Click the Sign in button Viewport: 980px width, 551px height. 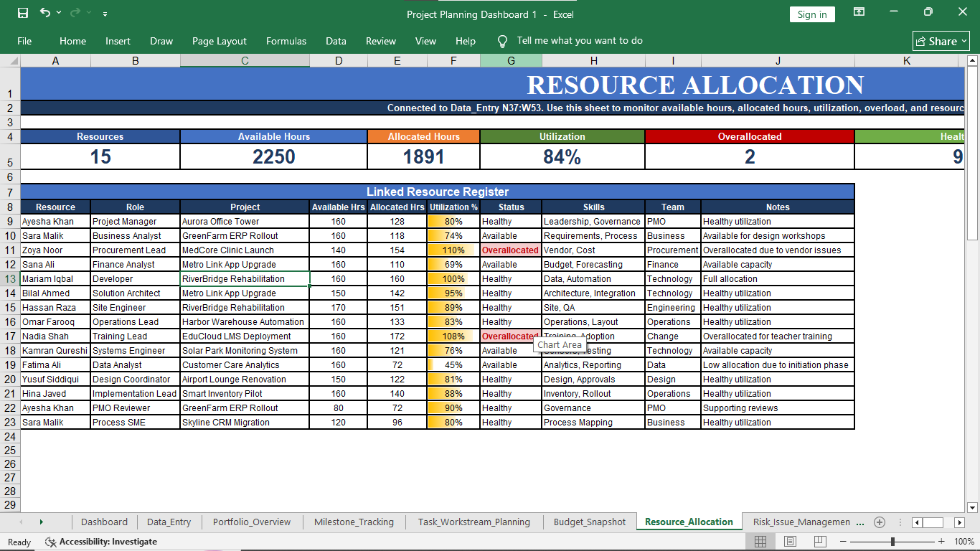[x=812, y=14]
